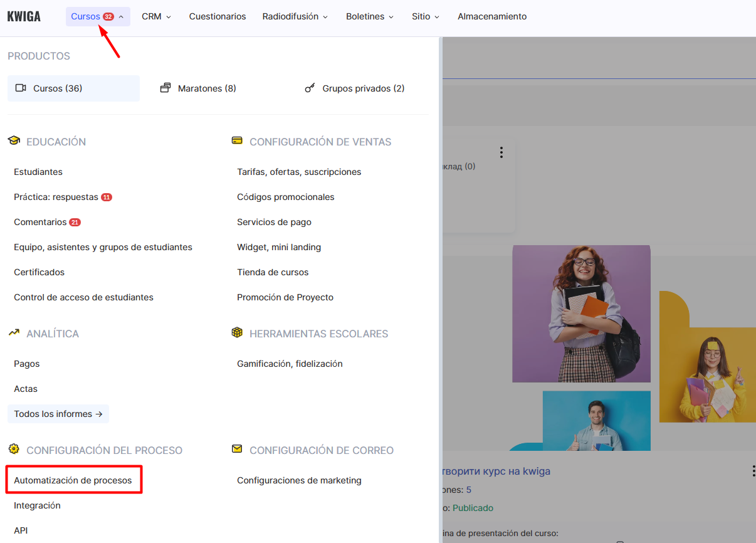This screenshot has height=543, width=756.
Task: Click the Configuración de ventas card icon
Action: point(237,141)
